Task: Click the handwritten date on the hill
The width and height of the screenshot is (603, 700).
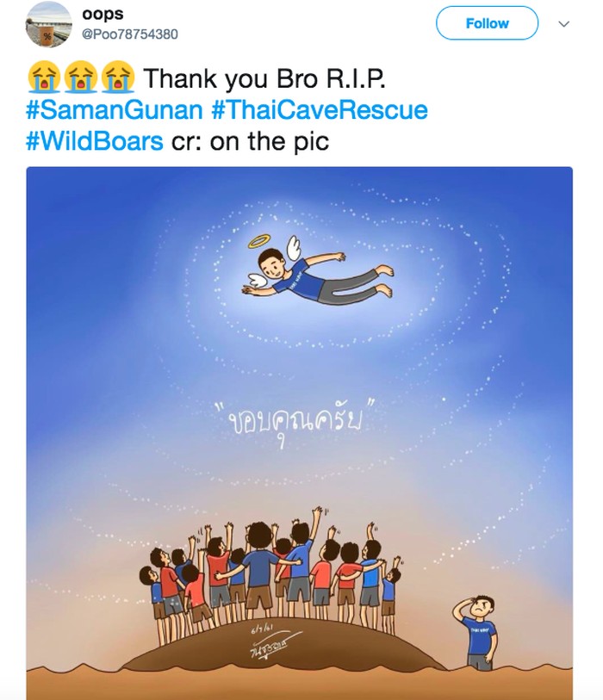Action: [x=262, y=630]
